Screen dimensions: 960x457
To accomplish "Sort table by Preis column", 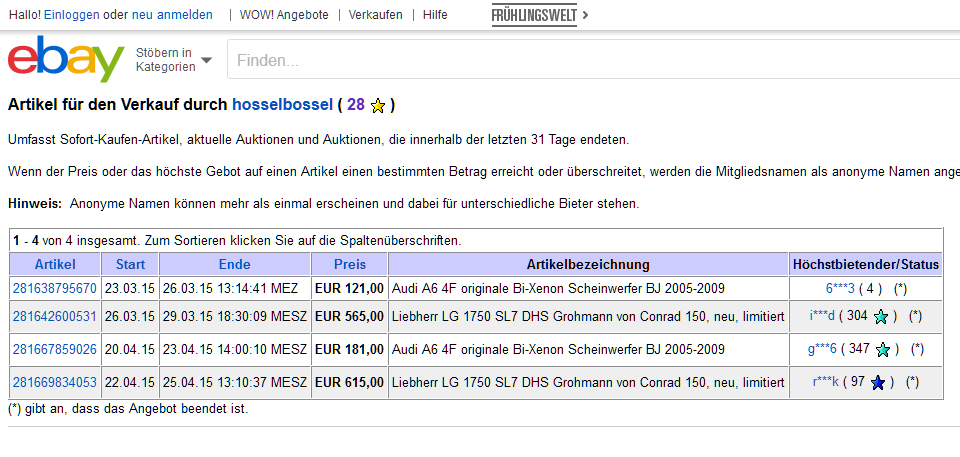I will point(350,265).
